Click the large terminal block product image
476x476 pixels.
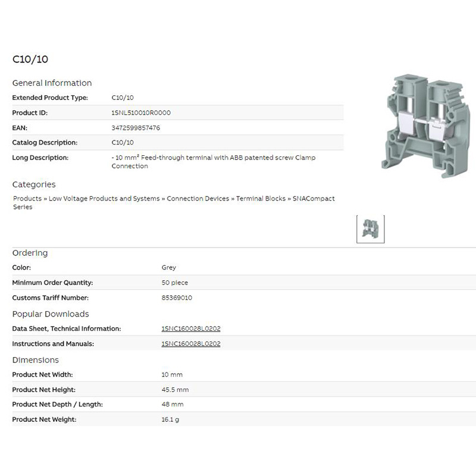pyautogui.click(x=426, y=126)
